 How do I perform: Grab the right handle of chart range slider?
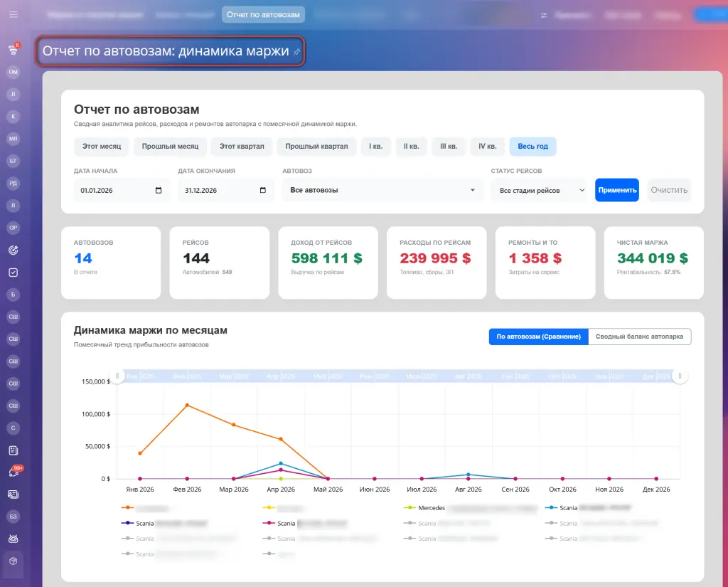(680, 376)
